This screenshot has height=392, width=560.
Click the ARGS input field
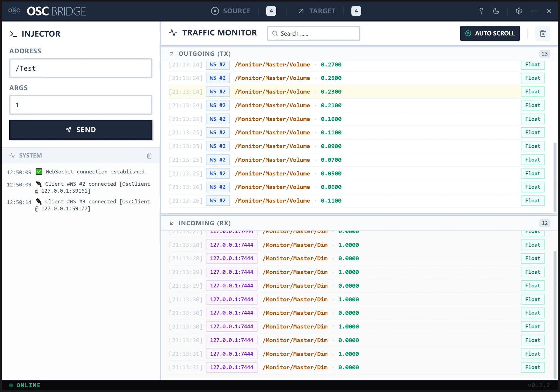(x=81, y=105)
